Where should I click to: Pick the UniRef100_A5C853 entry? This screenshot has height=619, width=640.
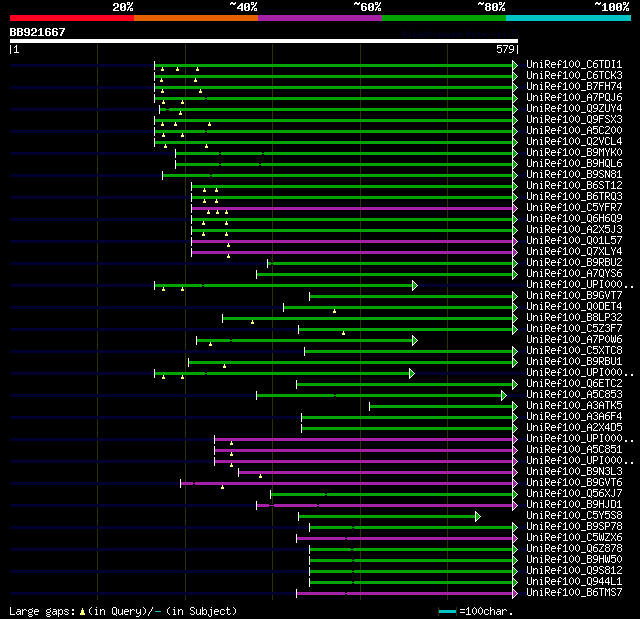click(x=574, y=395)
